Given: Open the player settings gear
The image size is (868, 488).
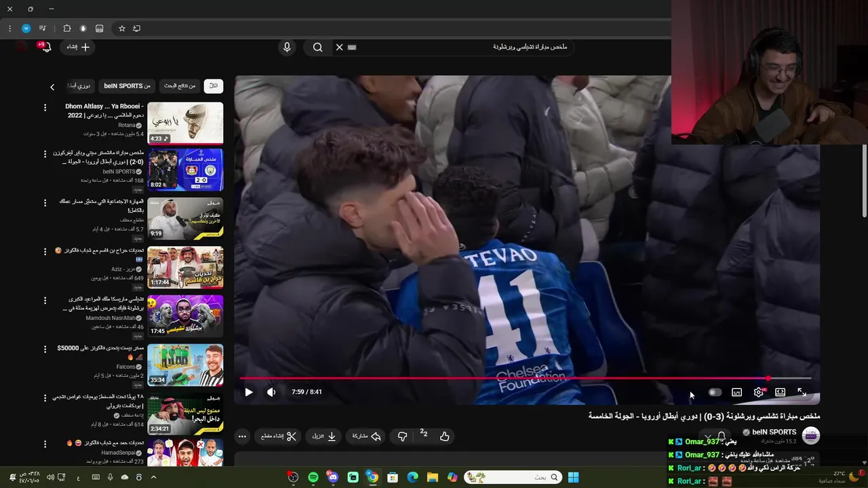Looking at the screenshot, I should click(x=759, y=392).
